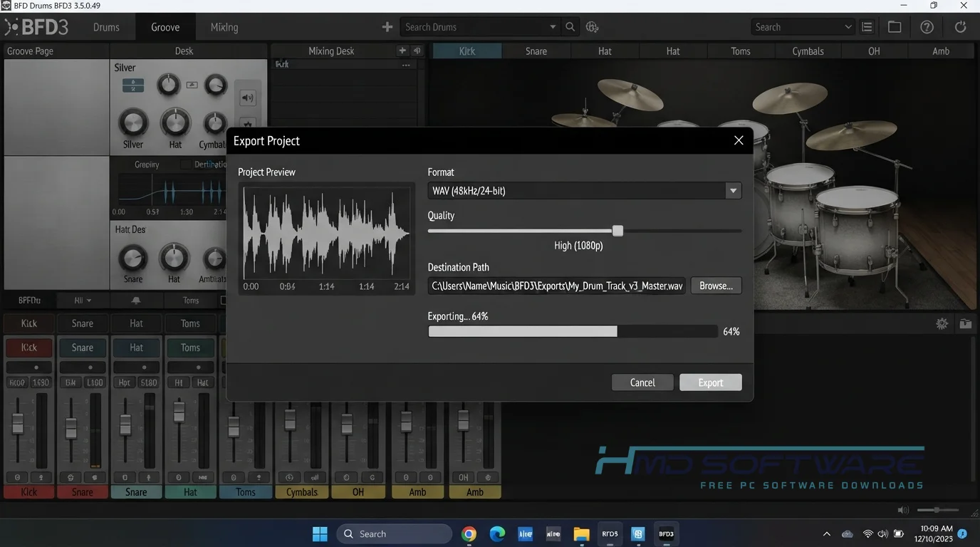Click the Destination Path field
This screenshot has width=980, height=547.
[557, 286]
